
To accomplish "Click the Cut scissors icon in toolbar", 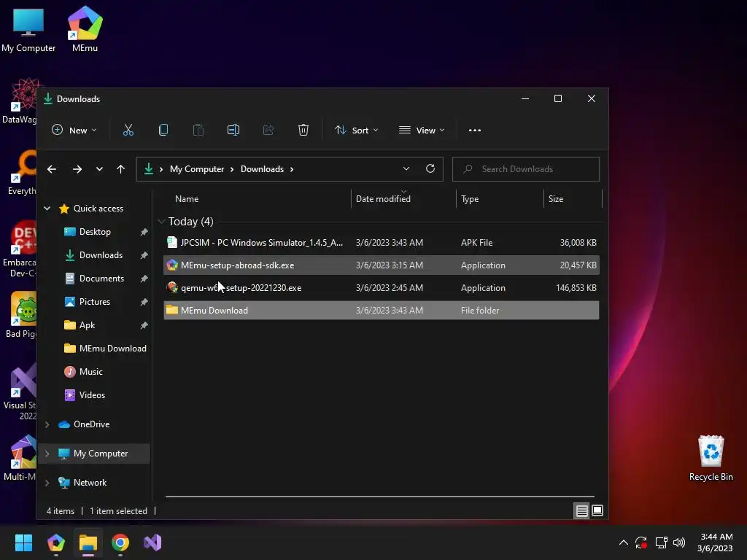I will coord(128,130).
